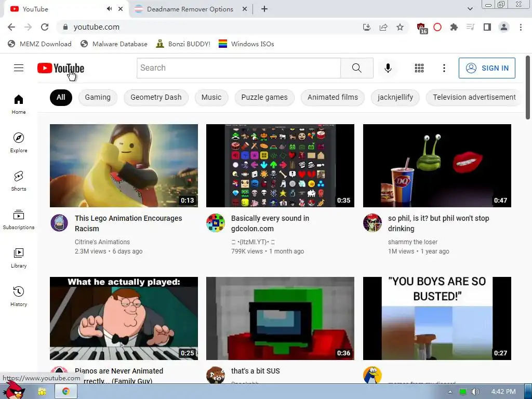Viewport: 532px width, 399px height.
Task: Go to Home in the sidebar
Action: click(19, 104)
